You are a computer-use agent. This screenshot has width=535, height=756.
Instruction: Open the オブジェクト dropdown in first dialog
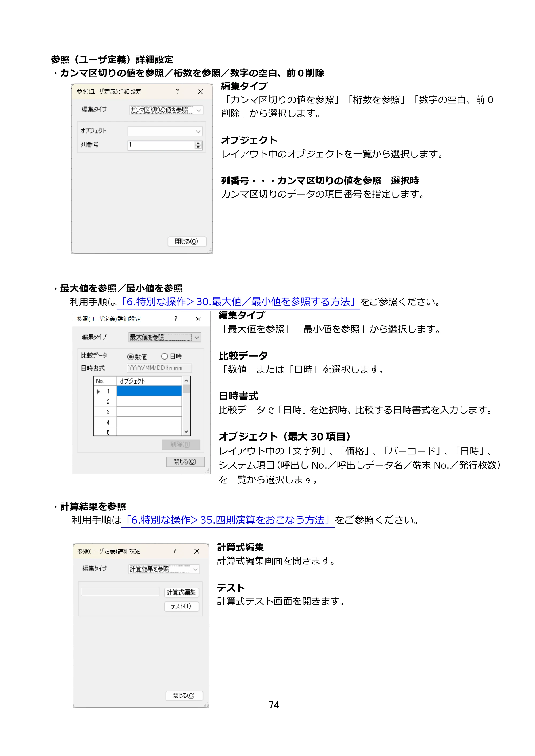tap(165, 131)
